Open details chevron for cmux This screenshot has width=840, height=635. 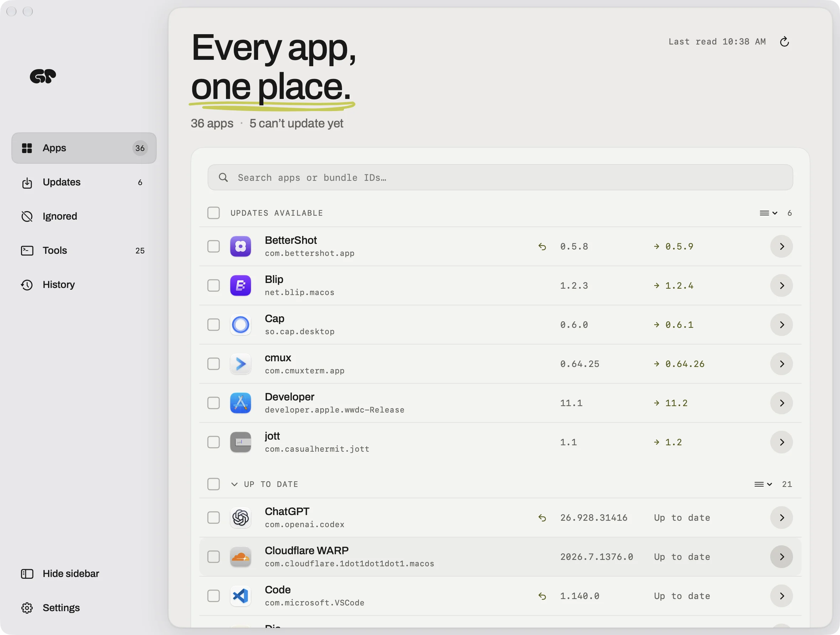[x=781, y=363]
